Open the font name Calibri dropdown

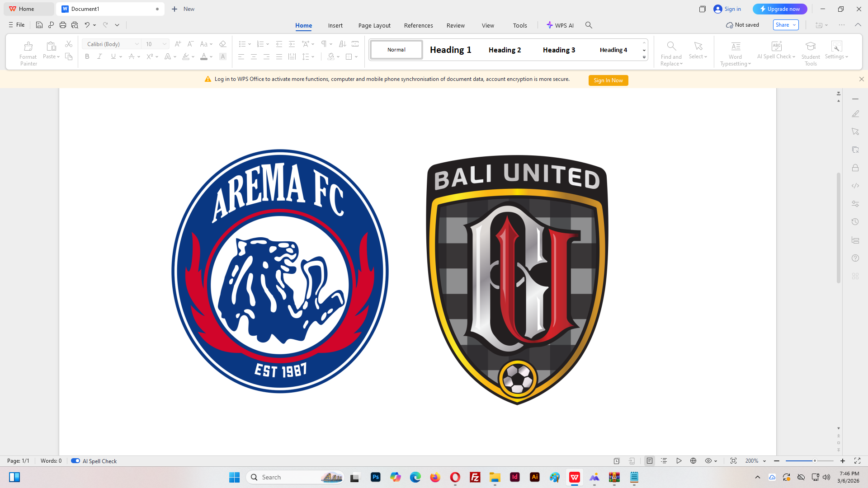tap(137, 44)
